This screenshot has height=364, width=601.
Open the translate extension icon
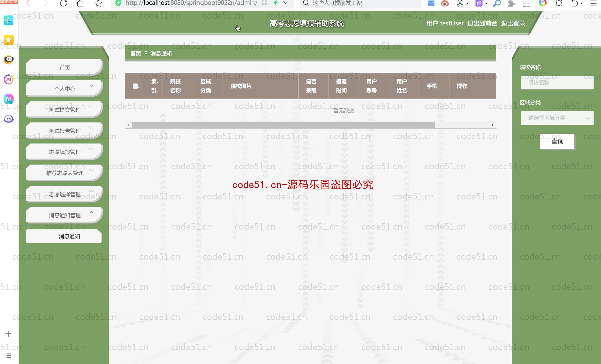click(479, 3)
